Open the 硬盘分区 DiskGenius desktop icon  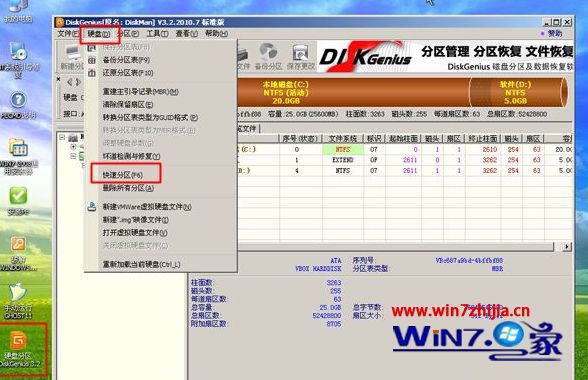[x=18, y=348]
